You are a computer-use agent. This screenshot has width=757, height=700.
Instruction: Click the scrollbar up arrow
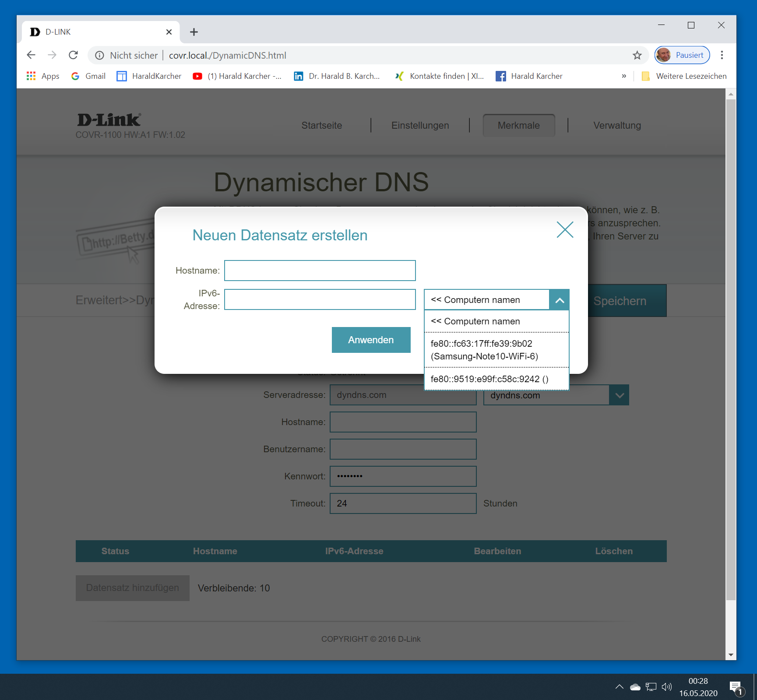click(x=731, y=94)
